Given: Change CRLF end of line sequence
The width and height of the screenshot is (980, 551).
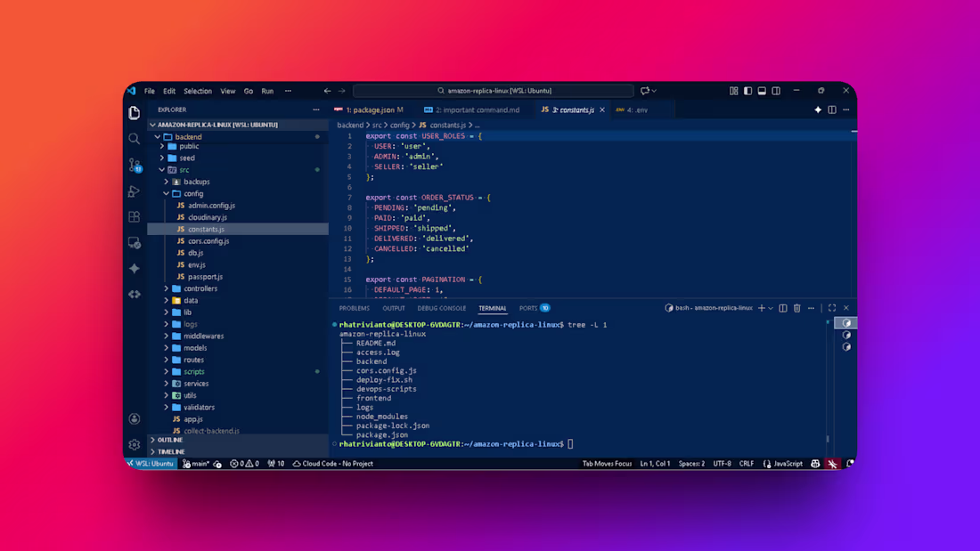Looking at the screenshot, I should (x=747, y=464).
